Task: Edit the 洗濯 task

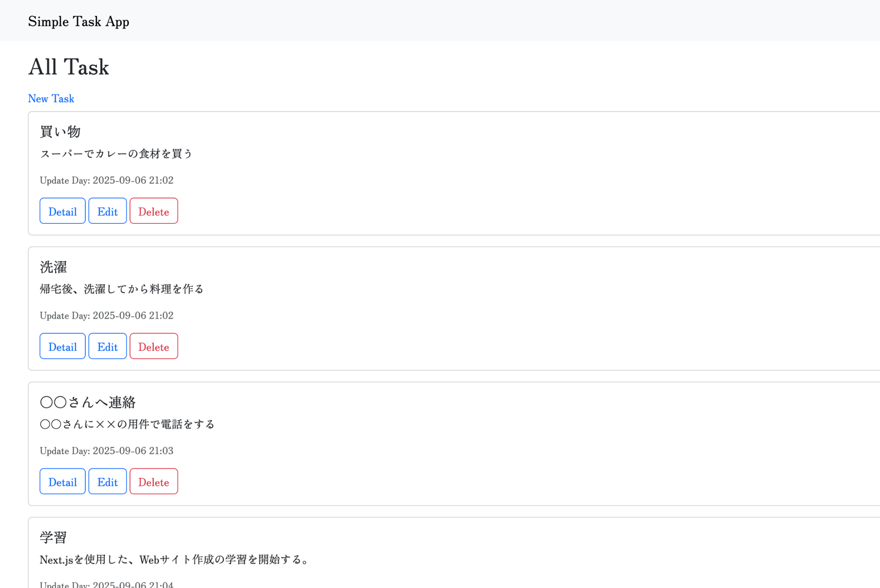Action: tap(108, 347)
